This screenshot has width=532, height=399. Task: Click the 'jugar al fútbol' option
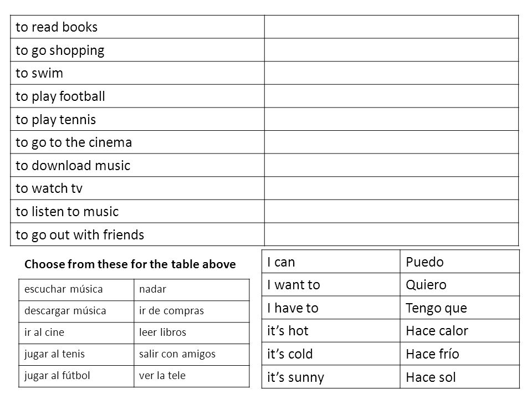[76, 376]
